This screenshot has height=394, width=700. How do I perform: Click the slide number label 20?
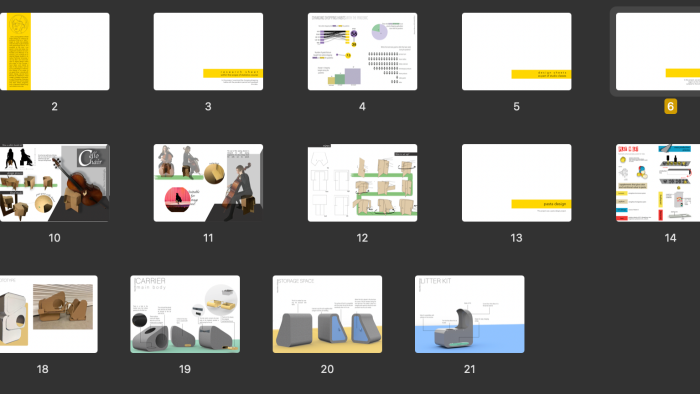(327, 369)
